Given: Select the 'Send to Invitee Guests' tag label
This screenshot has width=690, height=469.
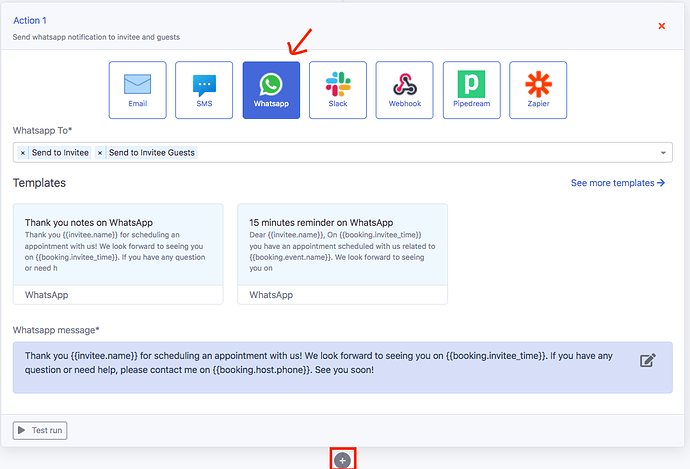Looking at the screenshot, I should (152, 153).
